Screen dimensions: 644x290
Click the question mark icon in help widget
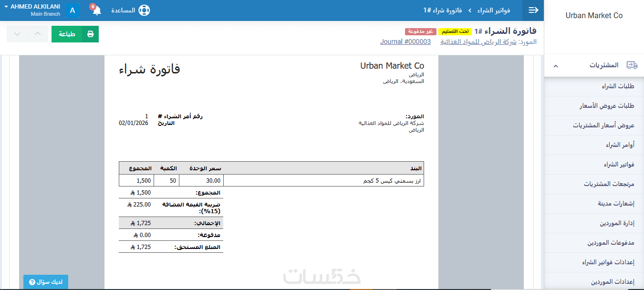click(32, 282)
